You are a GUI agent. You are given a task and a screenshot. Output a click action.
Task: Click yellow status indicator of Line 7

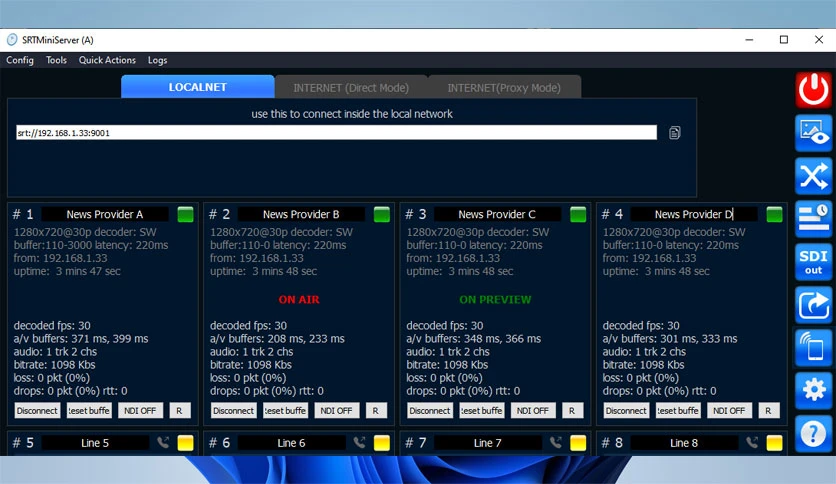coord(578,442)
